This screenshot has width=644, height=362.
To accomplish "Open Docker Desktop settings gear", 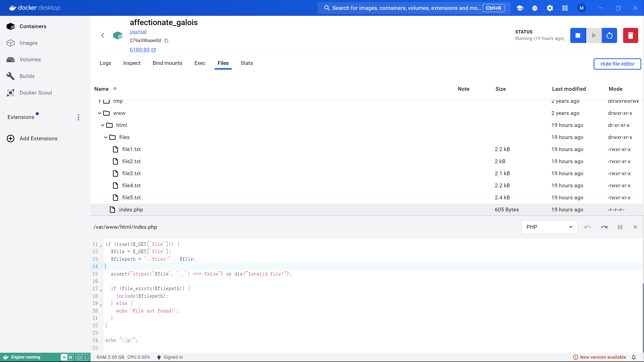I will click(550, 8).
